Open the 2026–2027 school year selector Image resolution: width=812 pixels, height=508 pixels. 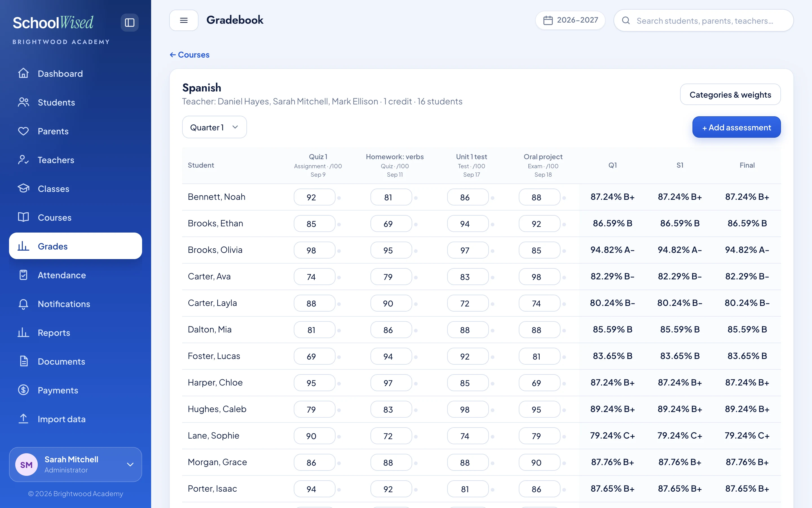pos(570,20)
